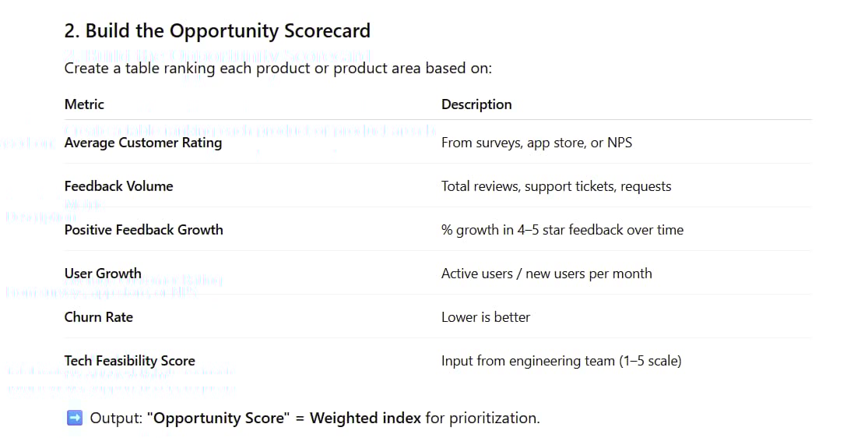This screenshot has width=868, height=438.
Task: Select the 'Description' column header
Action: (476, 104)
